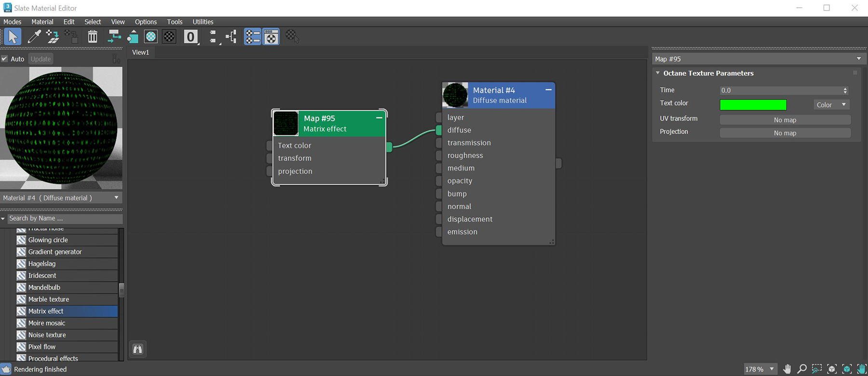Open Modes menu
Image resolution: width=868 pixels, height=376 pixels.
coord(13,22)
